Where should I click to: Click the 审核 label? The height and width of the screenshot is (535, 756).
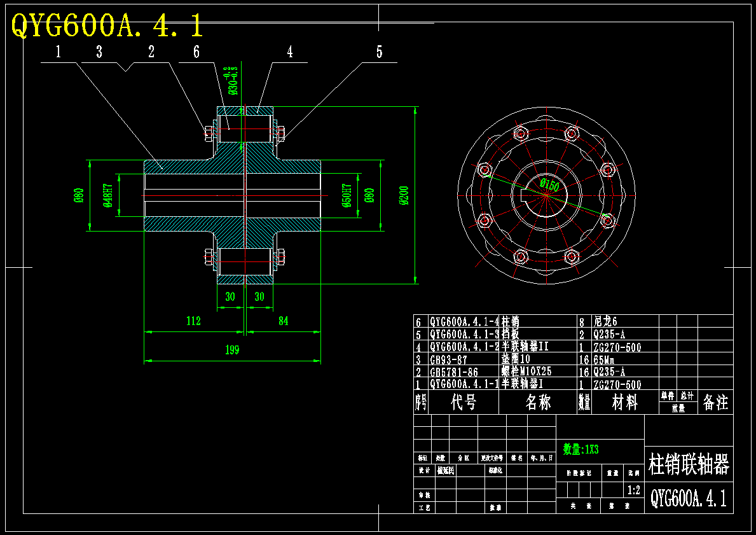click(424, 496)
